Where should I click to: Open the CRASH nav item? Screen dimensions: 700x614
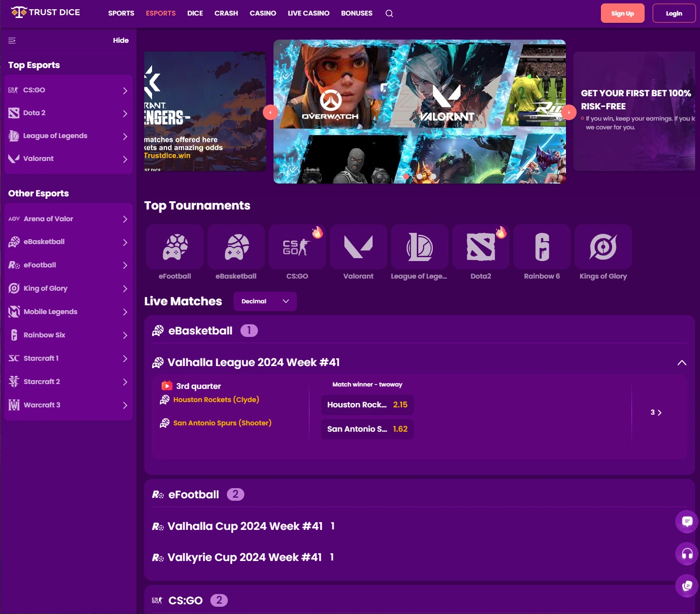pos(226,13)
